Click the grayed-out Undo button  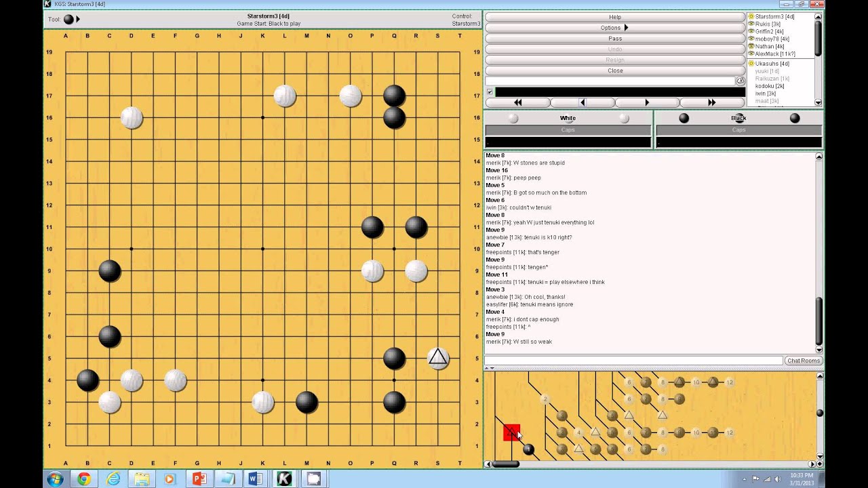614,49
